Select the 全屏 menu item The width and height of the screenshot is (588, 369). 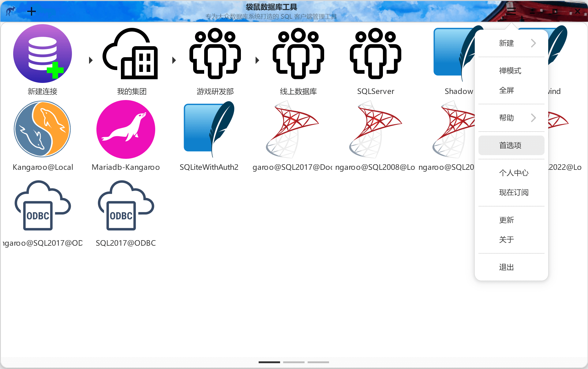click(x=511, y=90)
